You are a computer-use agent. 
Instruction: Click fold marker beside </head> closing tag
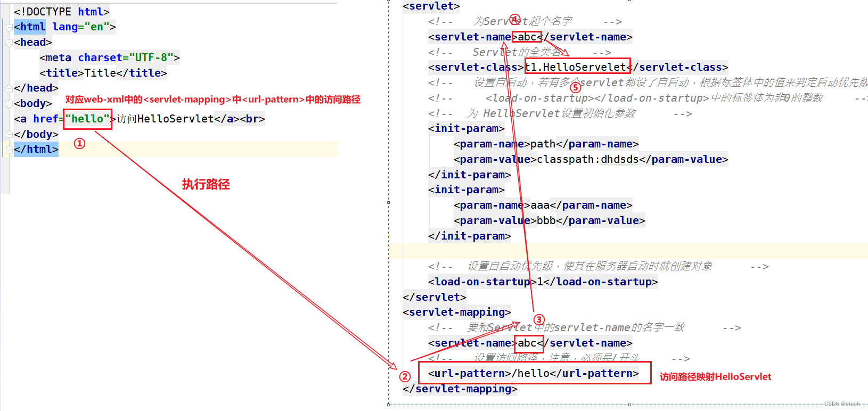pos(9,88)
